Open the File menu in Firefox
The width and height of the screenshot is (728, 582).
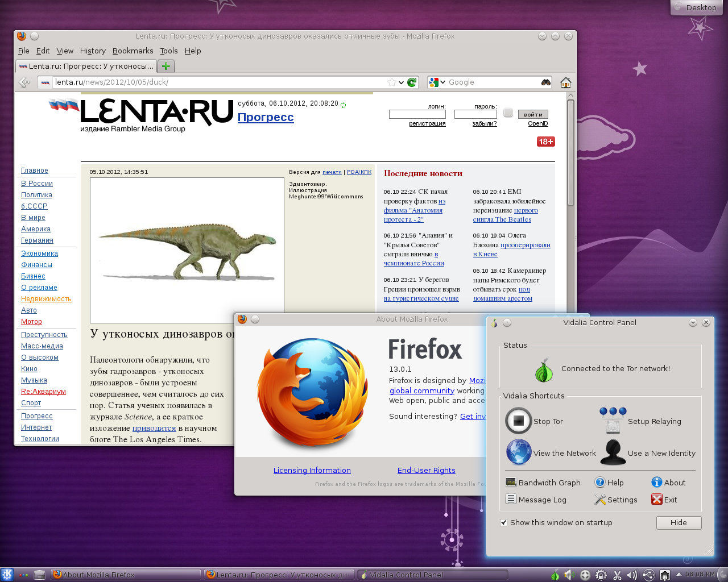[x=23, y=51]
